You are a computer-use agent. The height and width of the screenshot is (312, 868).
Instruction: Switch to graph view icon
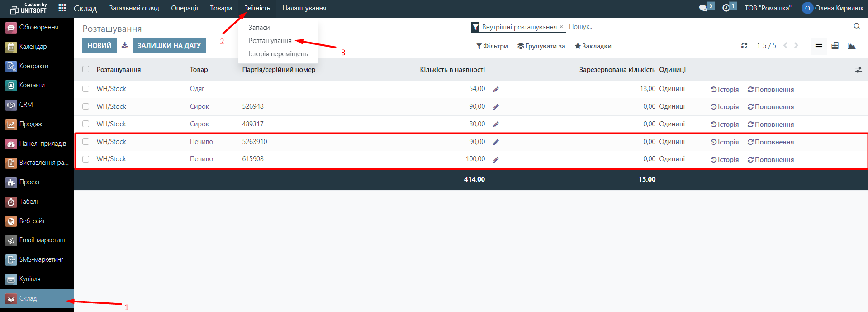point(851,46)
